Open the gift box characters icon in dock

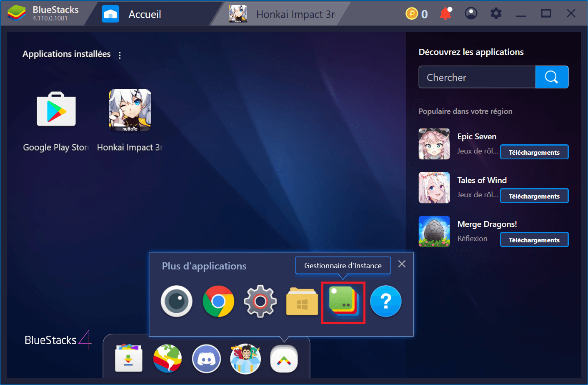click(x=245, y=359)
